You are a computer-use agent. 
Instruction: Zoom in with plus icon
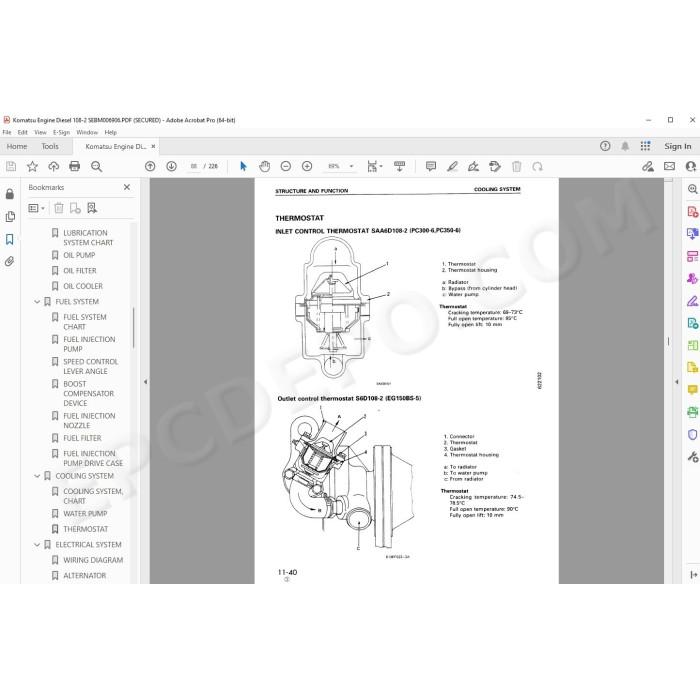coord(307,167)
